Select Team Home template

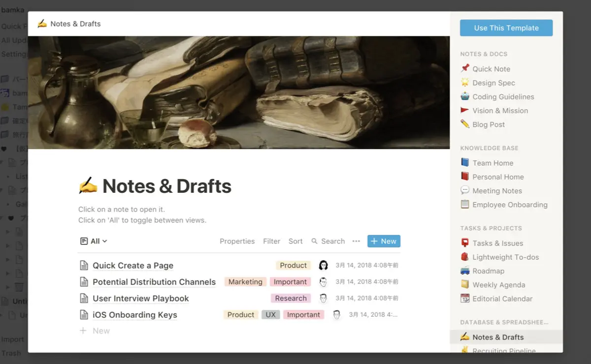click(x=492, y=163)
